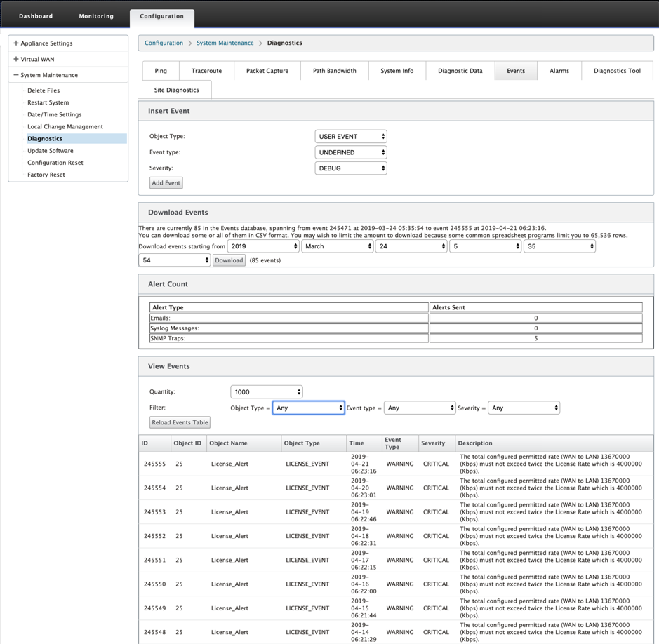The image size is (659, 644).
Task: Open the Quantity 1000 dropdown
Action: [x=267, y=392]
